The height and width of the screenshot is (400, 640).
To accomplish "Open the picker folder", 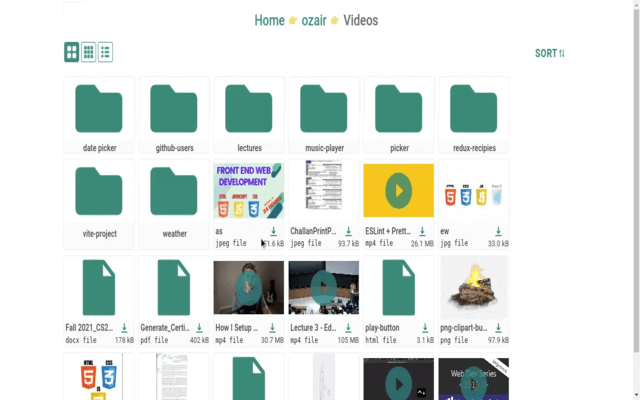I will (399, 109).
